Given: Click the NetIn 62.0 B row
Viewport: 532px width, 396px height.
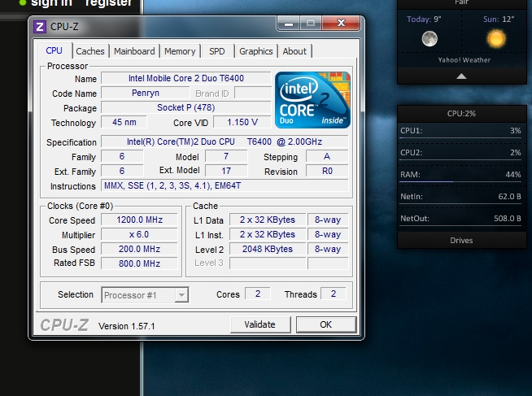Looking at the screenshot, I should [x=460, y=198].
